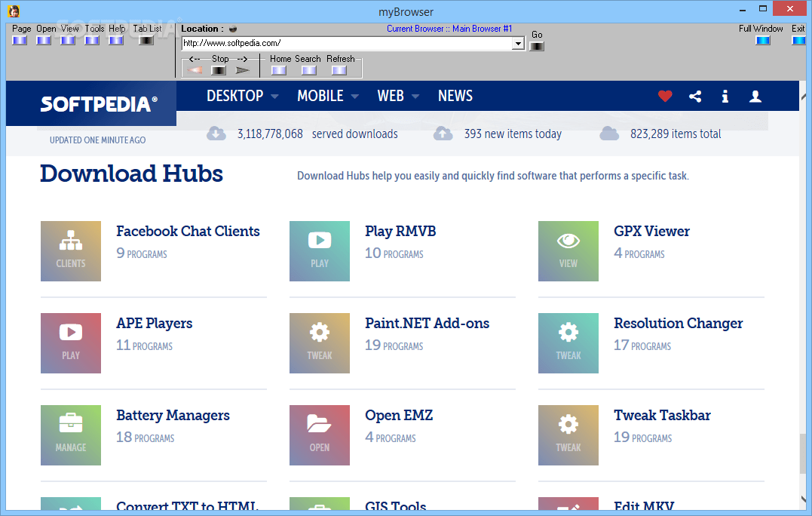Click the user account icon in Softpedia header
Image resolution: width=812 pixels, height=516 pixels.
click(x=755, y=96)
